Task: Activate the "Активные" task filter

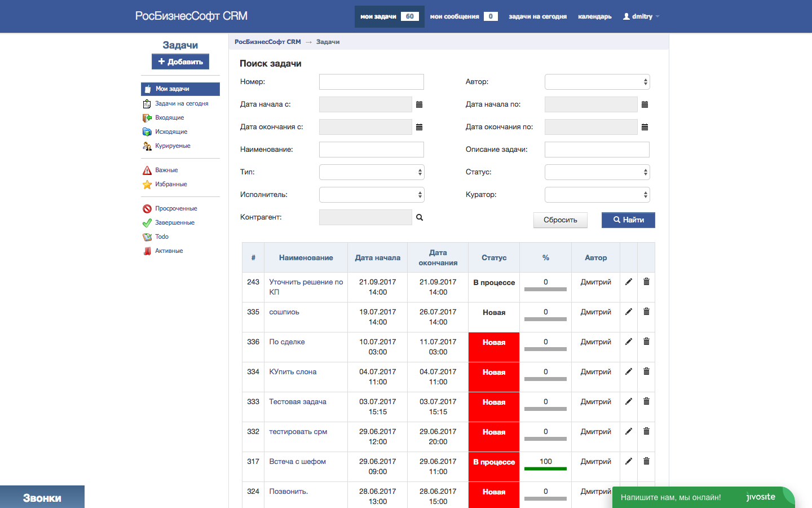Action: click(170, 251)
